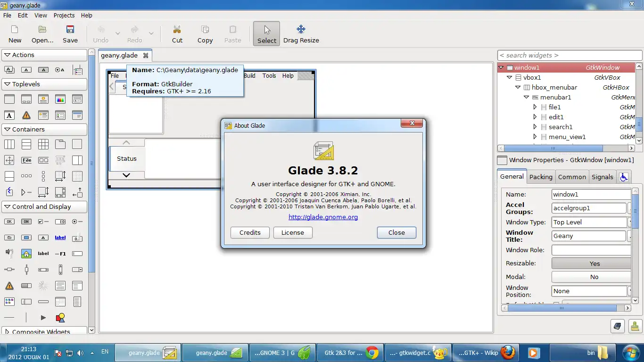The width and height of the screenshot is (644, 362).
Task: Pick the Horizontal Box container icon
Action: pos(9,144)
